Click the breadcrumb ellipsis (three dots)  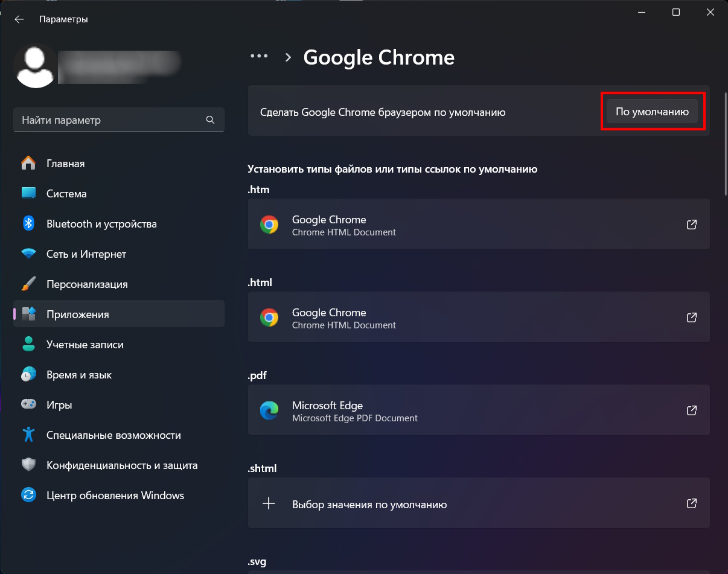(x=259, y=56)
